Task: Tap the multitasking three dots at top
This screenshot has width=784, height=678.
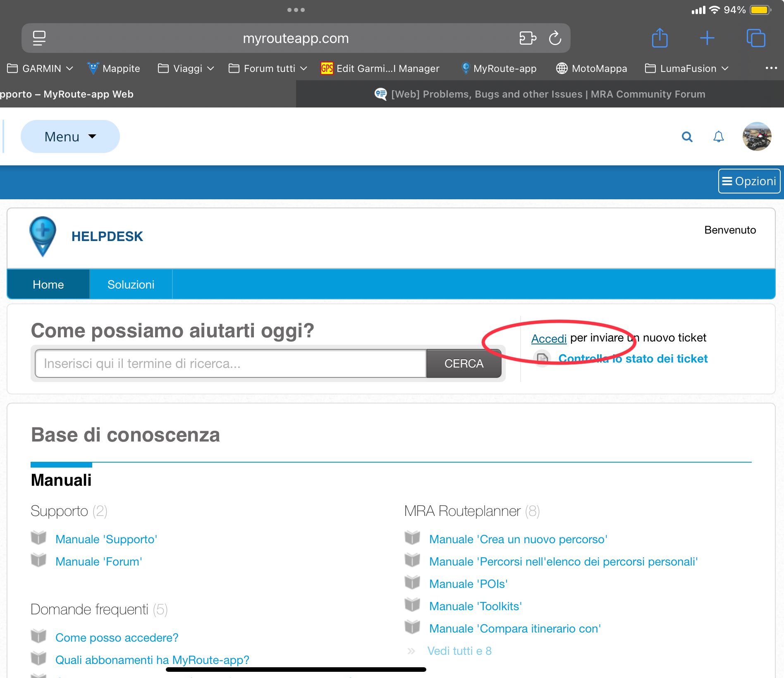Action: pyautogui.click(x=296, y=10)
